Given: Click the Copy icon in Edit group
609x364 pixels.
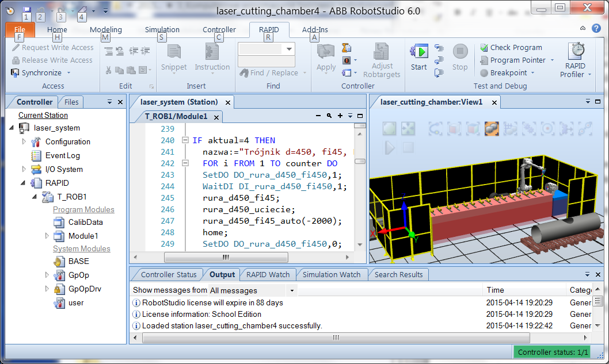Looking at the screenshot, I should tap(120, 70).
